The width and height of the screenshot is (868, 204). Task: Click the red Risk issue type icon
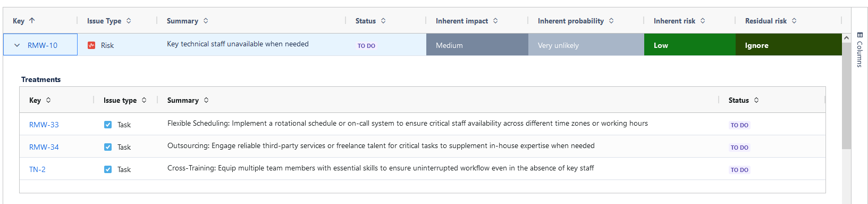click(x=91, y=45)
